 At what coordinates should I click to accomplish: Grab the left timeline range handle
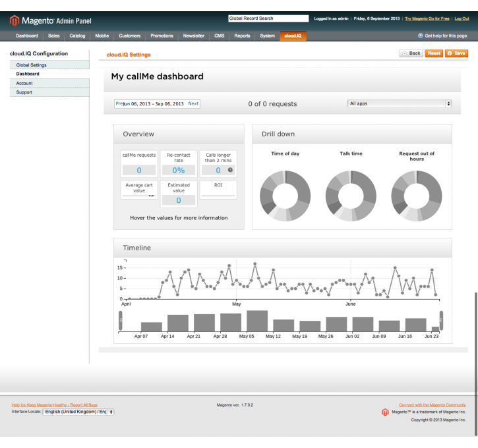coord(121,320)
